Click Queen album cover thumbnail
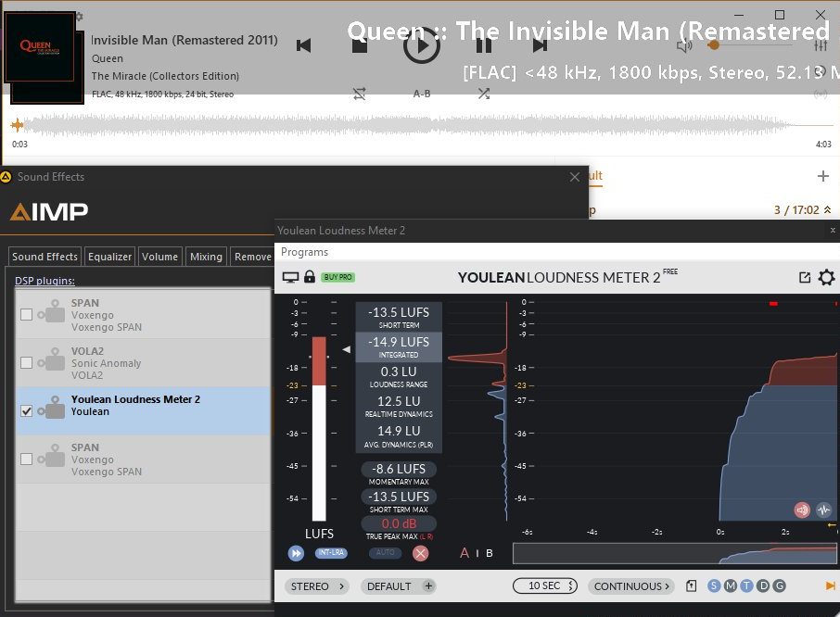840x617 pixels. point(40,47)
